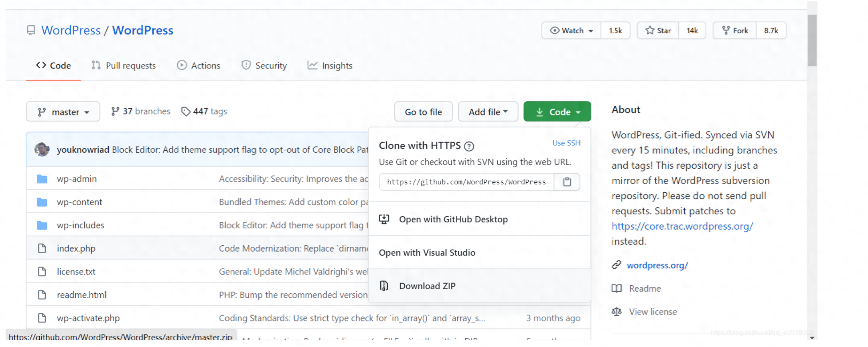Screen dimensions: 868x347
Task: Open the readme.html file
Action: point(82,295)
